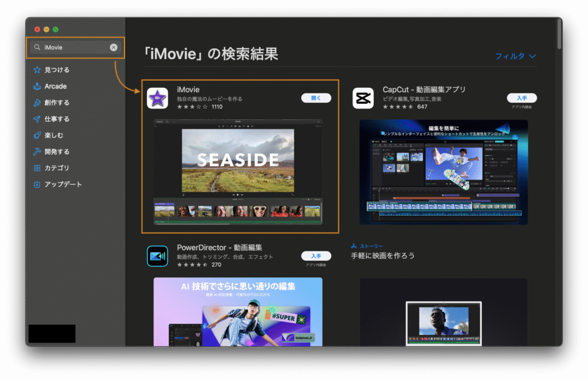This screenshot has height=380, width=588.
Task: Expand the フィルタ dropdown
Action: click(x=516, y=56)
